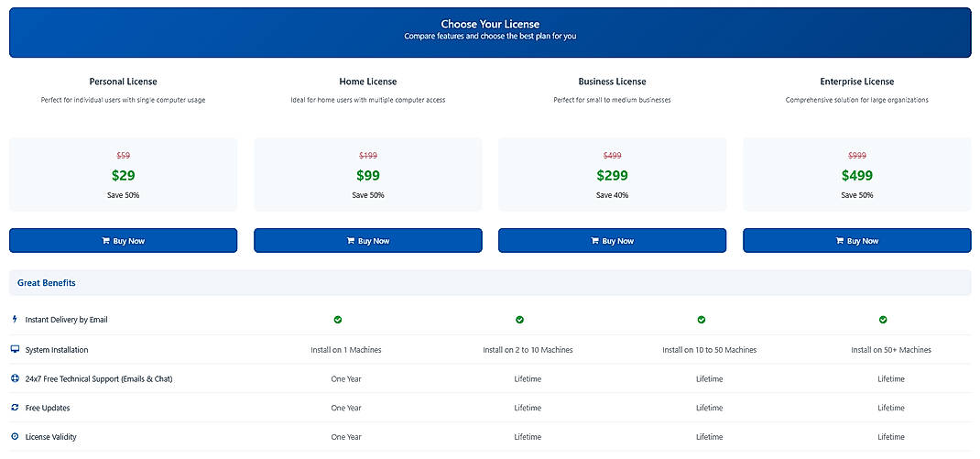Click the green $299 price
Screen dimensions: 980x459
point(613,176)
